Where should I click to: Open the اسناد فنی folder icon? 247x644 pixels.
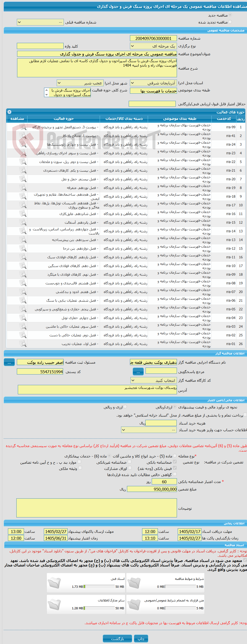coord(54,583)
